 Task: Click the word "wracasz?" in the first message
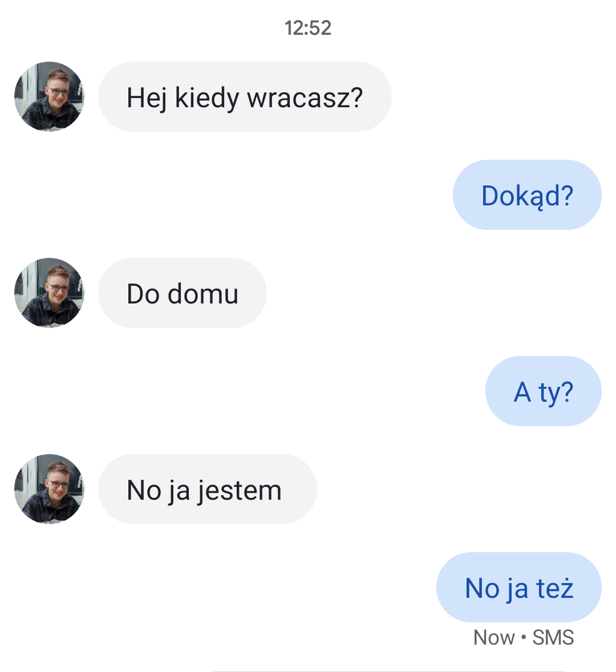coord(305,98)
